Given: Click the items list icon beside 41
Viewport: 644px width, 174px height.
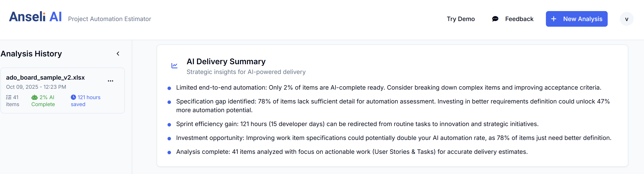Looking at the screenshot, I should tap(9, 97).
